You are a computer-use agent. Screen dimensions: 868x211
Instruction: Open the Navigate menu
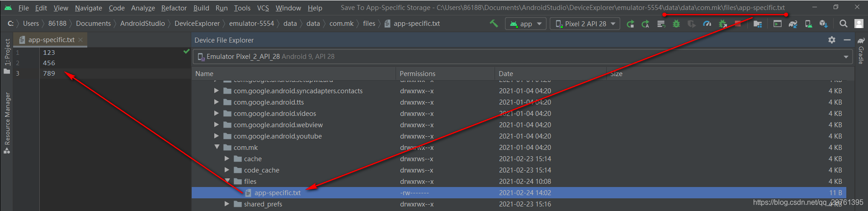pyautogui.click(x=89, y=8)
